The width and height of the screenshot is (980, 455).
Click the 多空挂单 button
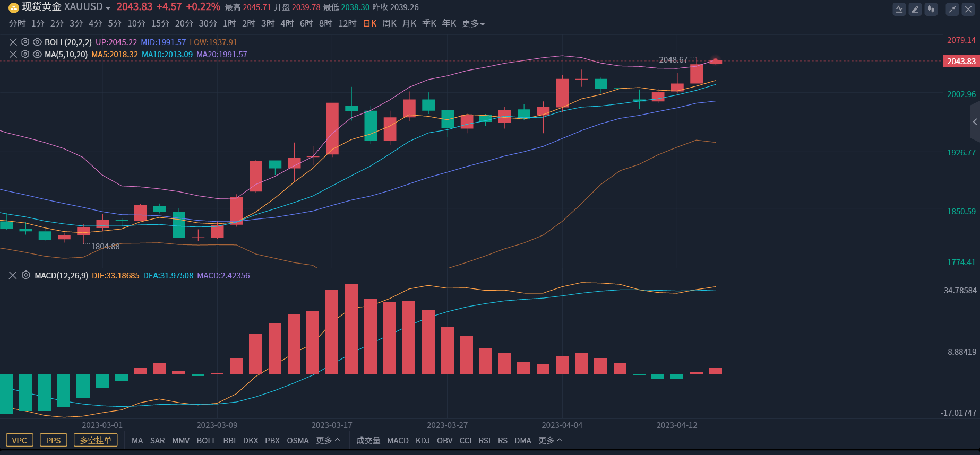96,440
